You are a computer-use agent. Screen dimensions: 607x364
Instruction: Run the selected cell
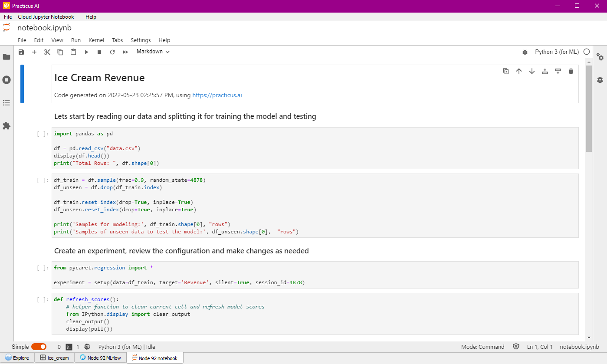pos(86,52)
